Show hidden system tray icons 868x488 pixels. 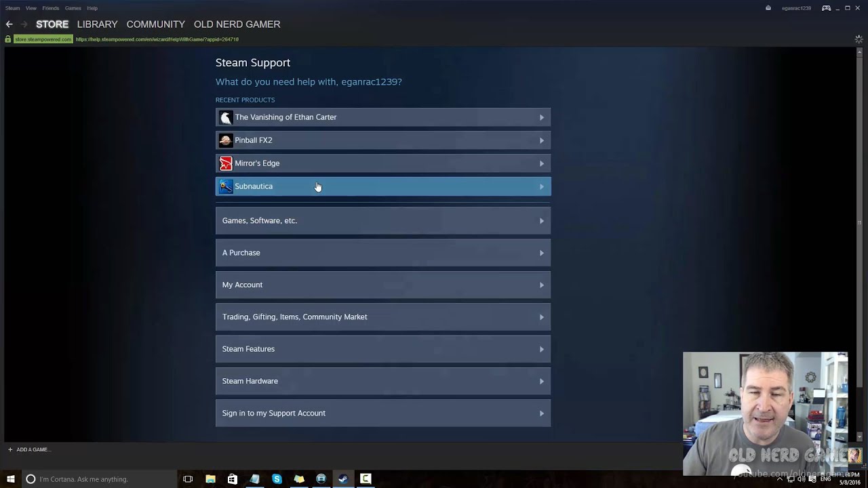point(779,479)
